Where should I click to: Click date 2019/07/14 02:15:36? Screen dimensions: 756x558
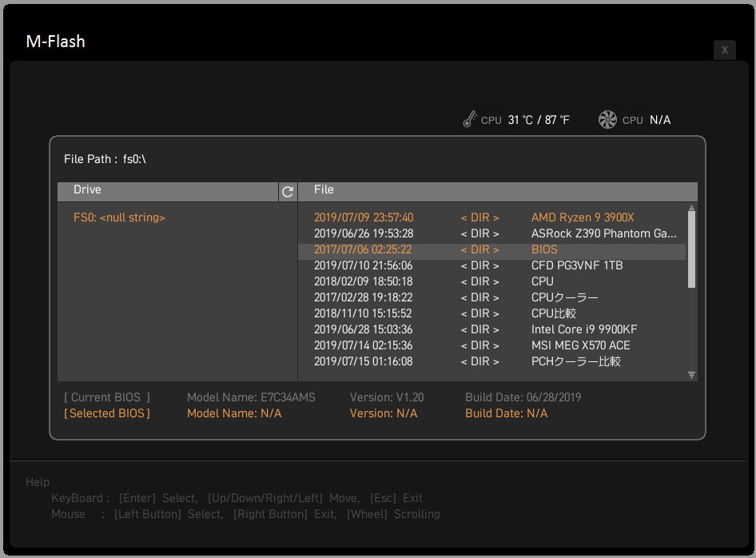tap(363, 345)
